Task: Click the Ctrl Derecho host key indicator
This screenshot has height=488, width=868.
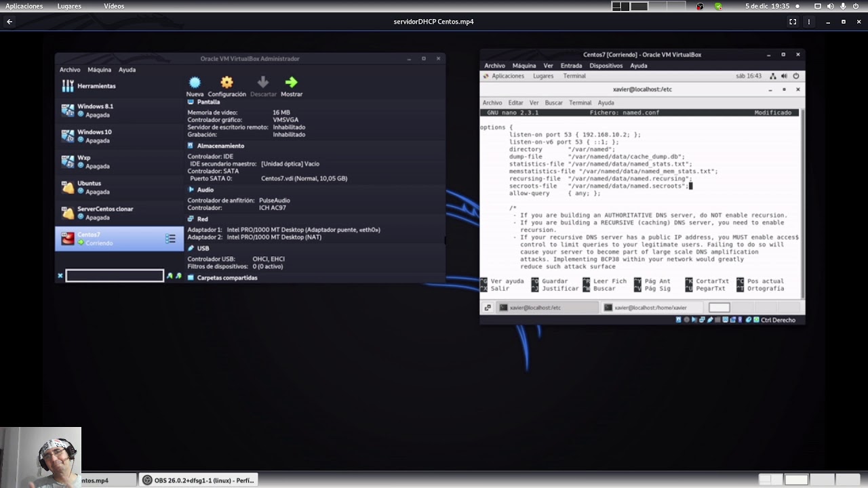Action: click(x=778, y=320)
